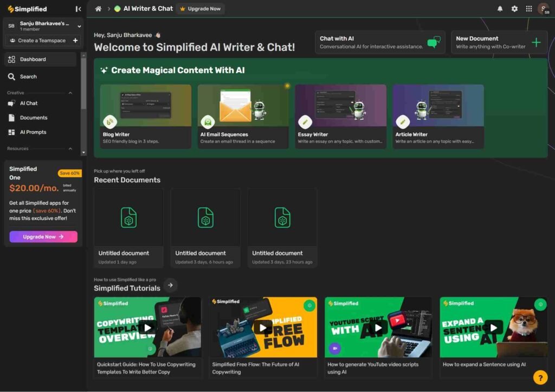
Task: Click Create a Teamspace
Action: 42,40
